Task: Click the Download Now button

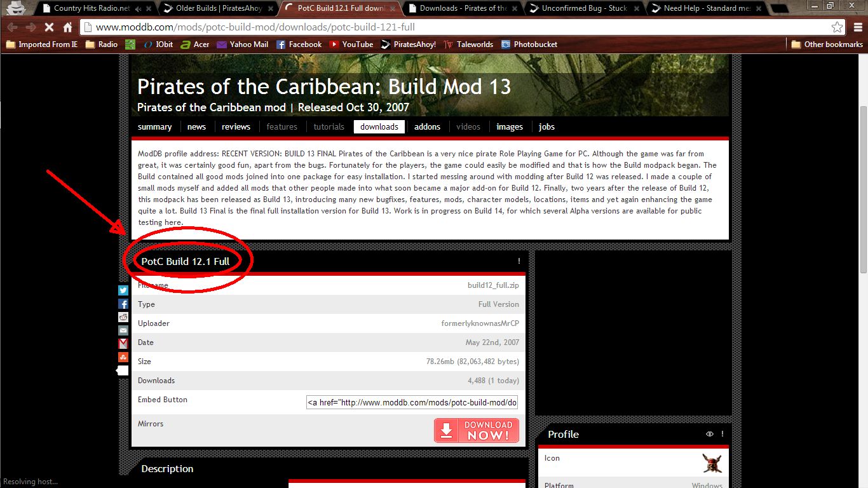Action: coord(477,430)
